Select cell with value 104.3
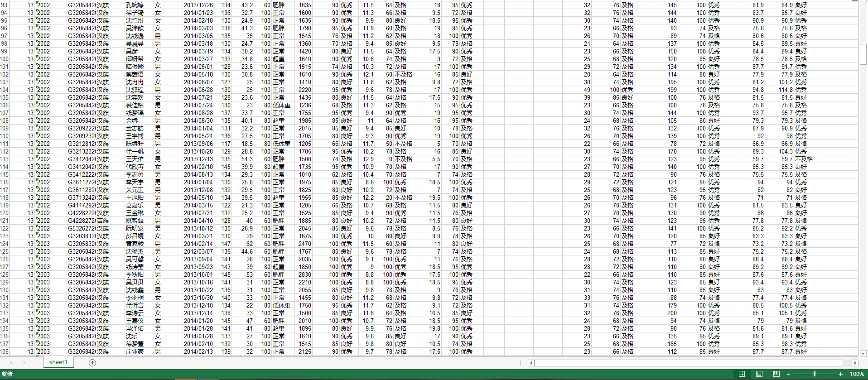 [x=780, y=151]
